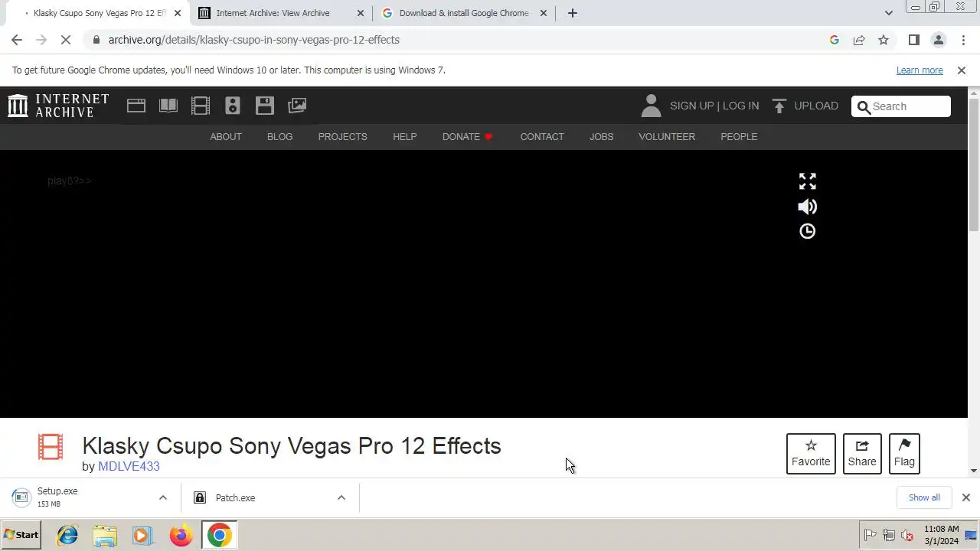Image resolution: width=980 pixels, height=551 pixels.
Task: Open the Video (film strip) icon
Action: click(x=201, y=106)
